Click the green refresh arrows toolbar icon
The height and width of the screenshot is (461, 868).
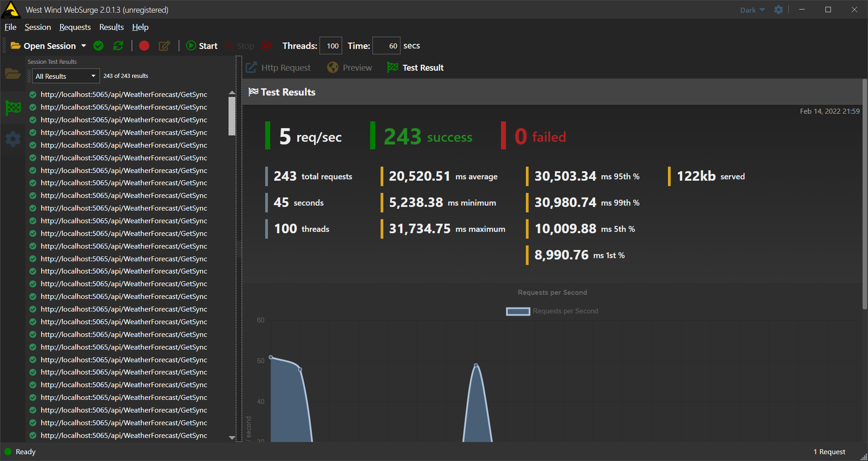(x=118, y=46)
